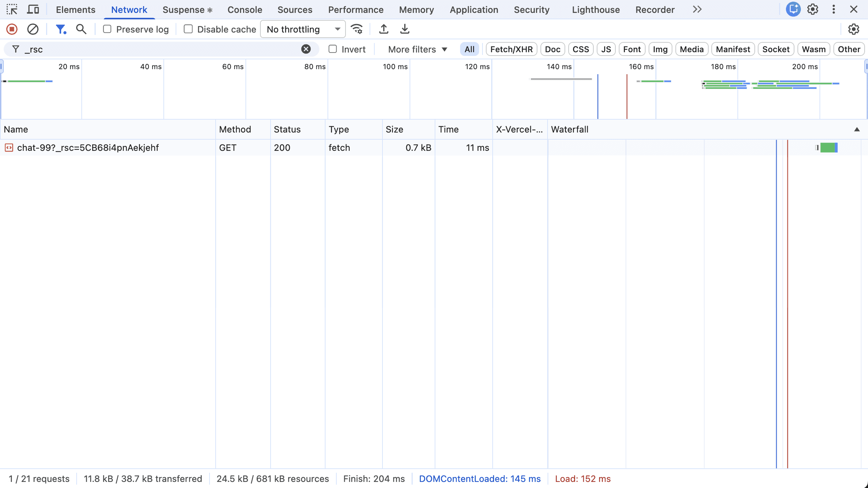The height and width of the screenshot is (488, 868).
Task: Check the Invert filter checkbox
Action: click(x=333, y=49)
